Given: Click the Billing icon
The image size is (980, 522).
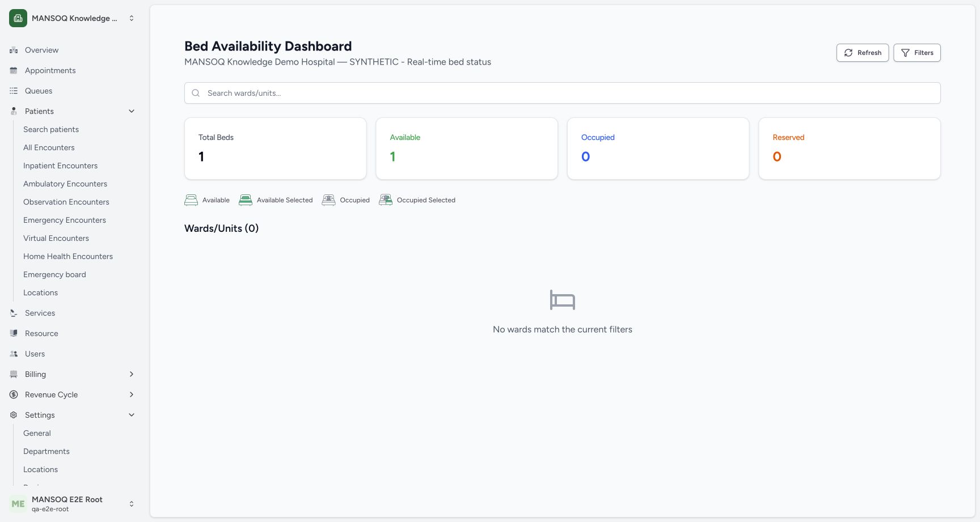Looking at the screenshot, I should (14, 374).
